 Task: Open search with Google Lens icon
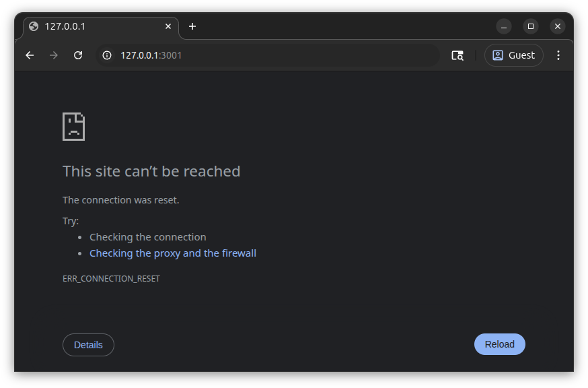pyautogui.click(x=457, y=55)
